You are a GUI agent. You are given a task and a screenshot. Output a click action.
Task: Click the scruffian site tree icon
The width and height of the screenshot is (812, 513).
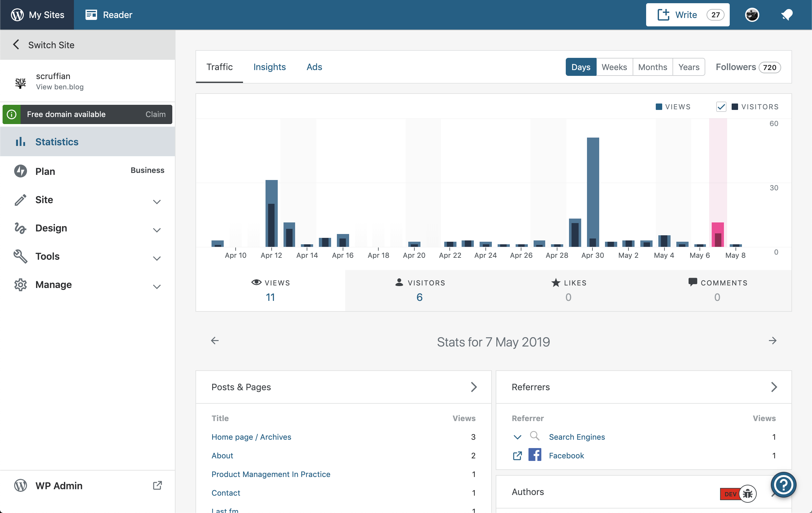(x=21, y=82)
